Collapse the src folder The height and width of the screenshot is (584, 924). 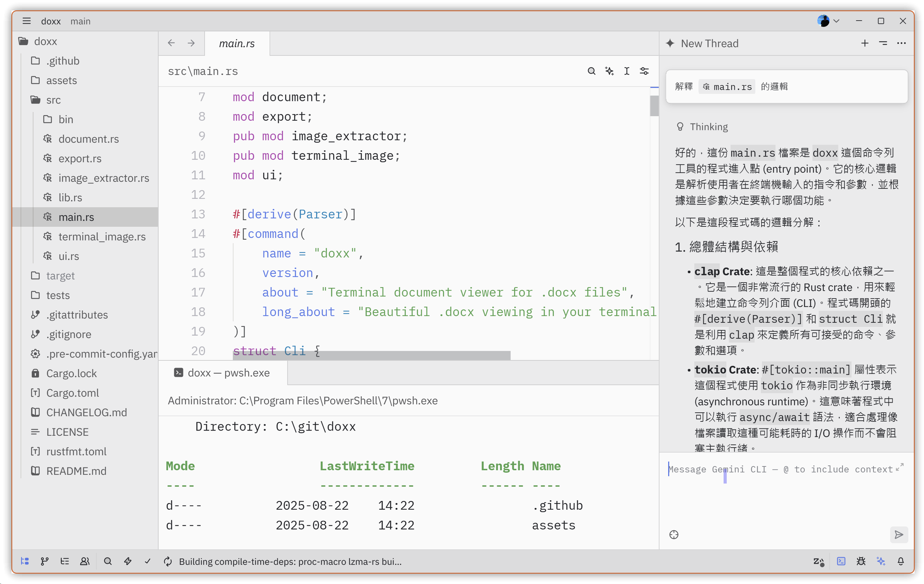pos(53,100)
